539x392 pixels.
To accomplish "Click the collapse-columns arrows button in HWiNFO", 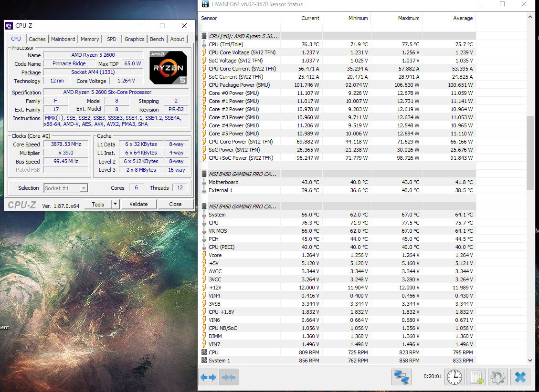I will pos(229,377).
